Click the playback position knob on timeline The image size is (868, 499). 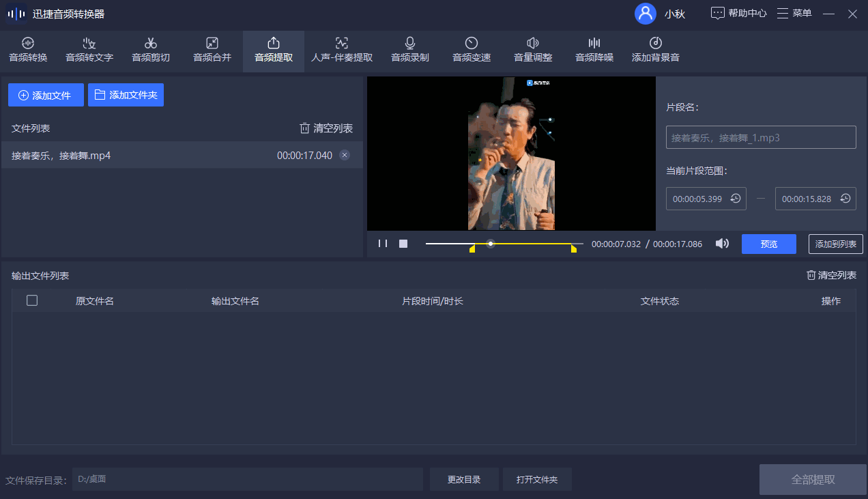pos(490,244)
